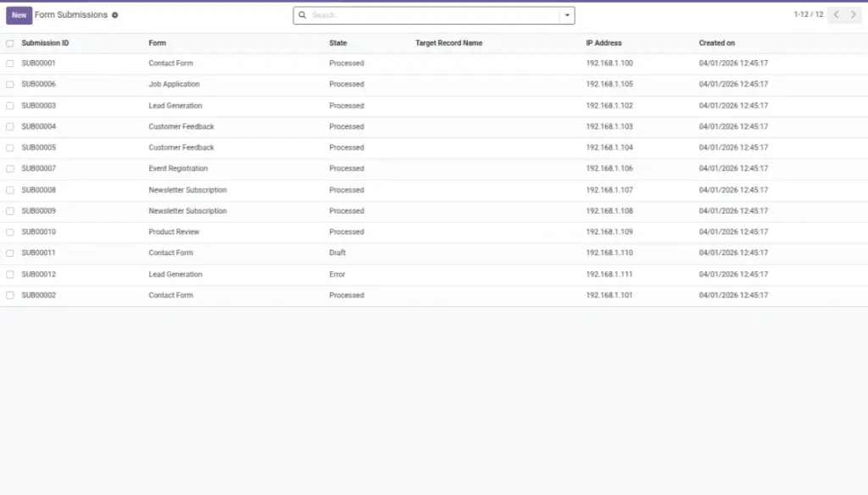Select the checkbox for SUB00007
Image resolution: width=868 pixels, height=495 pixels.
click(10, 169)
